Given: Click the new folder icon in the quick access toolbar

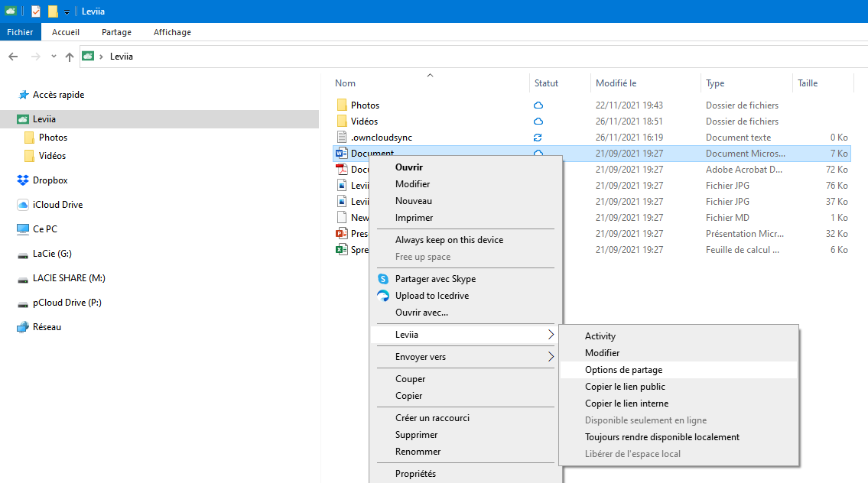Looking at the screenshot, I should tap(53, 11).
